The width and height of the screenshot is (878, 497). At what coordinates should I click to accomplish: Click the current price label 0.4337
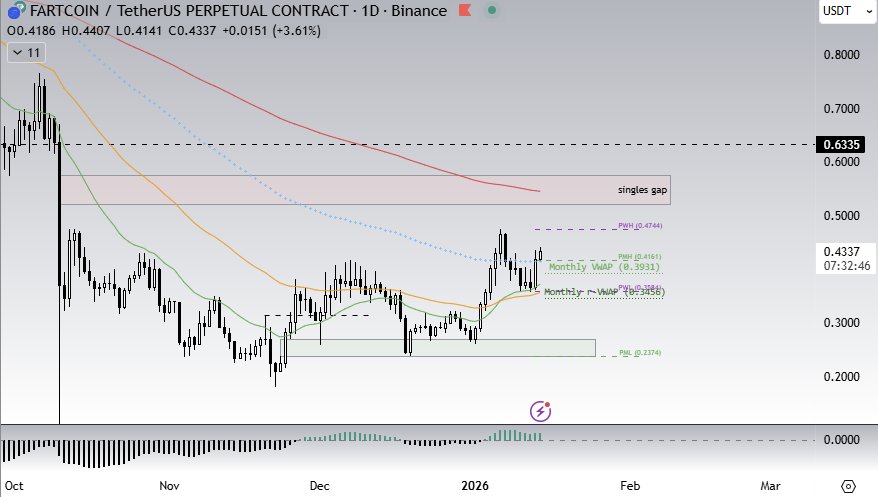pos(841,252)
